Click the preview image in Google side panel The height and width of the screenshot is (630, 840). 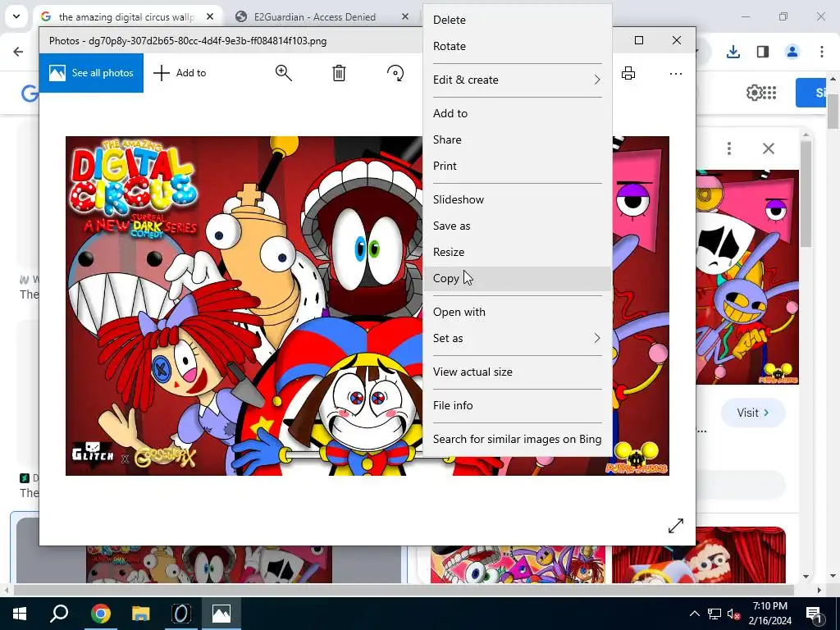(x=747, y=277)
